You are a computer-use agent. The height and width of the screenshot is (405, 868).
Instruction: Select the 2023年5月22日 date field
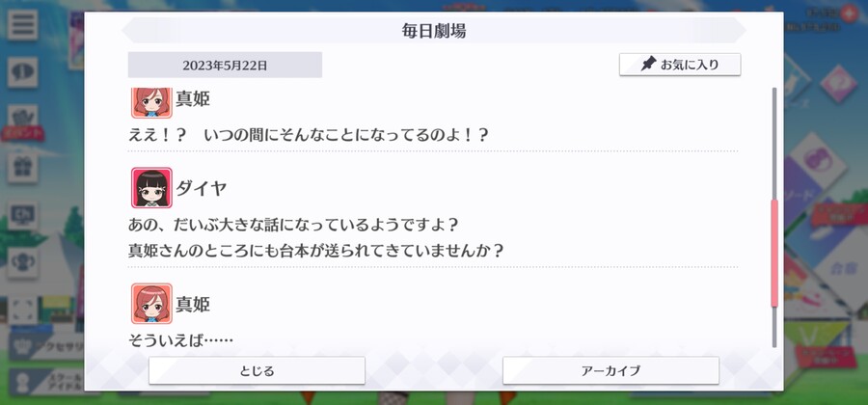[x=225, y=65]
